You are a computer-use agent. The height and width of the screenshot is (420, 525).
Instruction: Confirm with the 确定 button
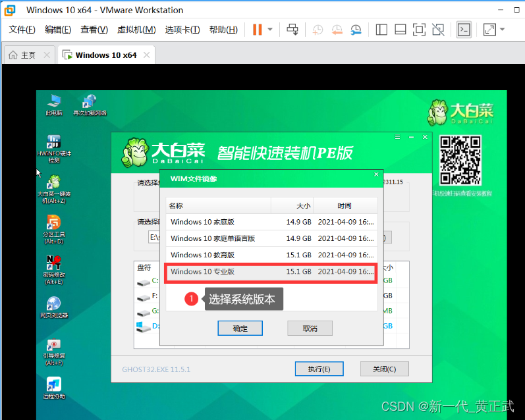click(240, 328)
